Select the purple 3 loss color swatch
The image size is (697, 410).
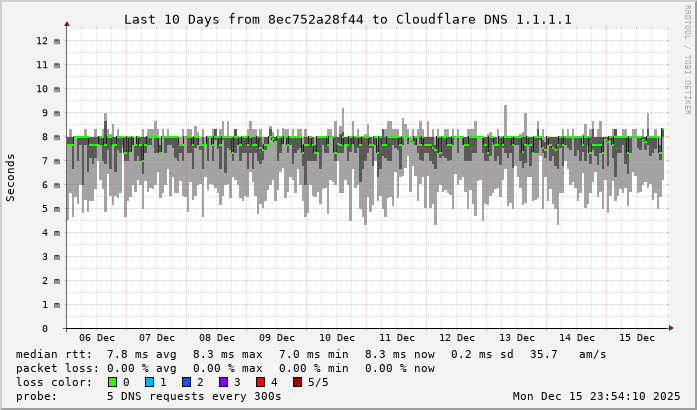point(222,382)
